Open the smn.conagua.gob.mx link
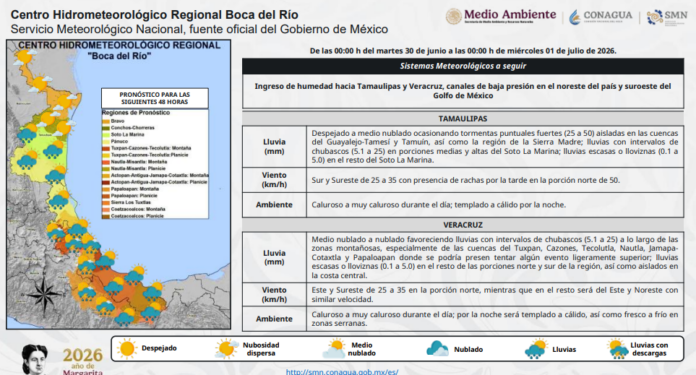This screenshot has width=696, height=375. tap(342, 371)
